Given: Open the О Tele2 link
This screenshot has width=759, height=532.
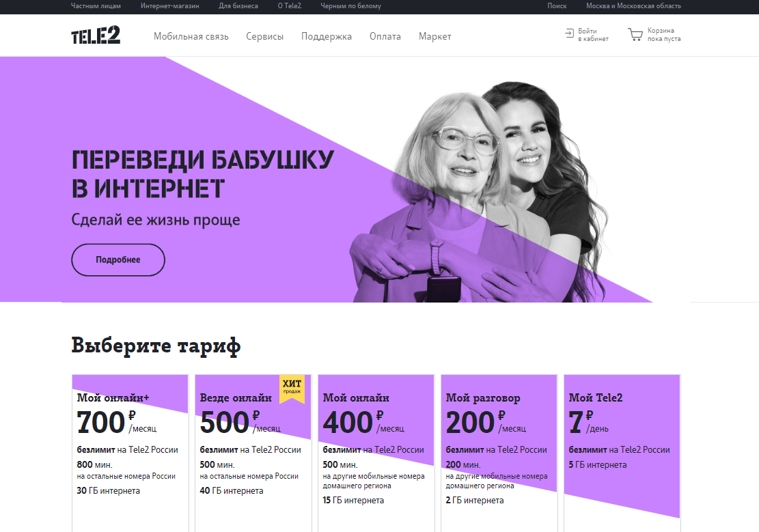Looking at the screenshot, I should pyautogui.click(x=290, y=6).
